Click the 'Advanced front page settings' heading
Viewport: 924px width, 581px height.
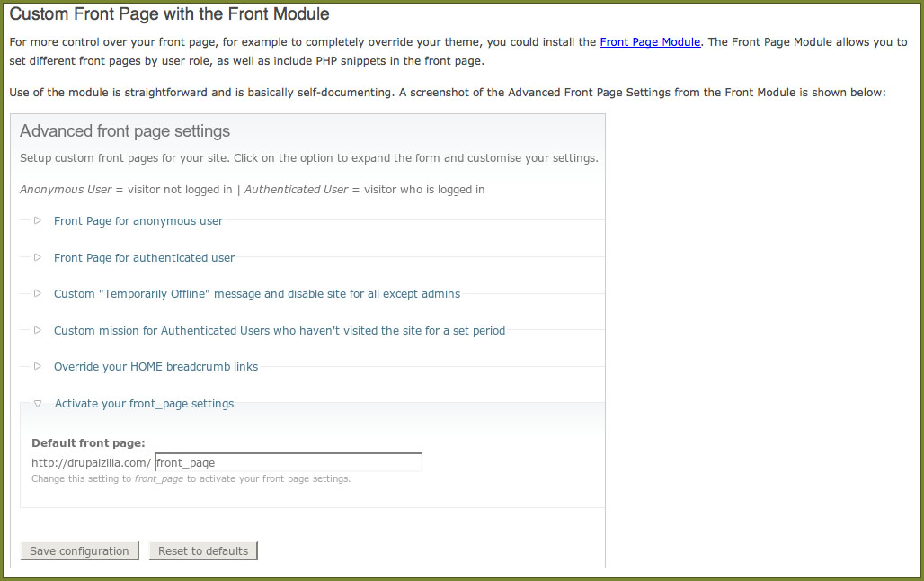tap(125, 131)
